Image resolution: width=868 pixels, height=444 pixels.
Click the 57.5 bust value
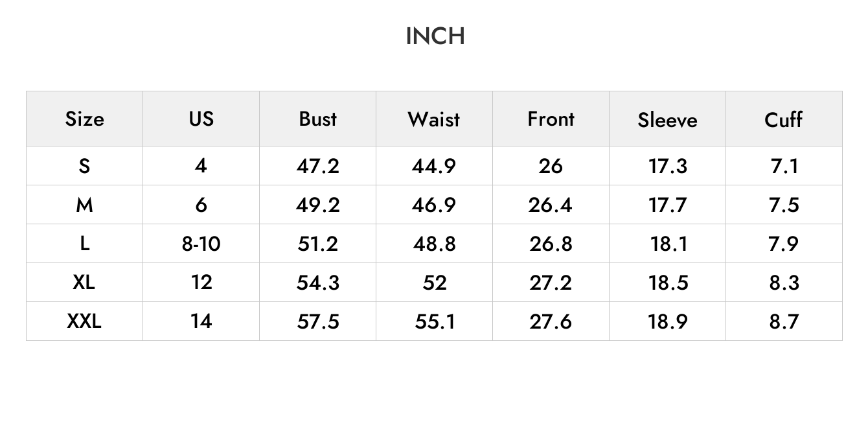pos(317,321)
